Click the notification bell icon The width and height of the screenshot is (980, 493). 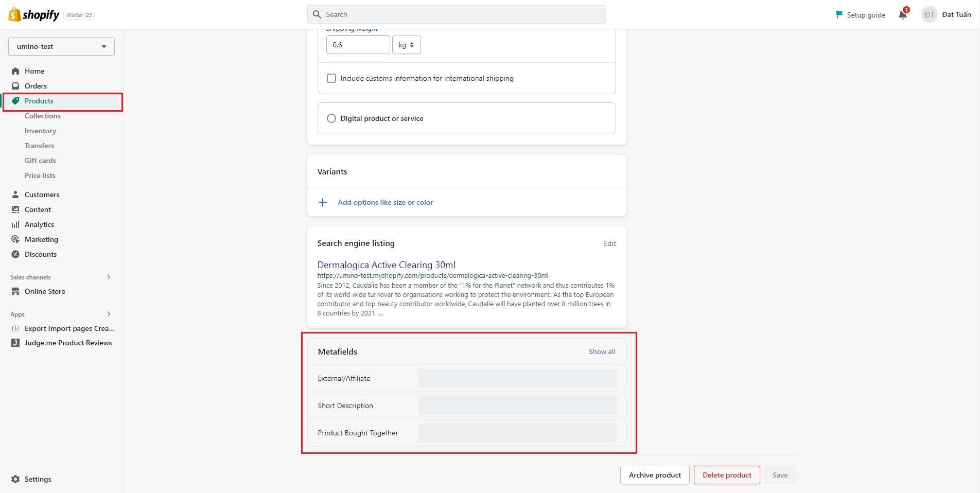pyautogui.click(x=903, y=14)
